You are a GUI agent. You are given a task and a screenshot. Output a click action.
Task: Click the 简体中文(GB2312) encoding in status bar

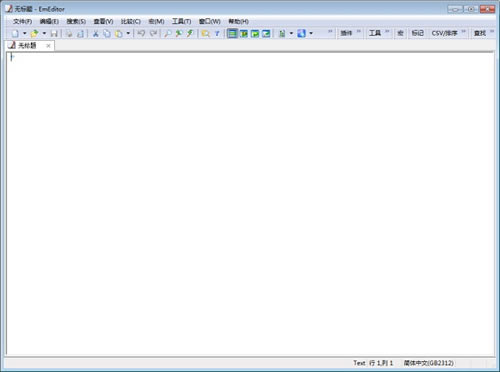coord(429,363)
